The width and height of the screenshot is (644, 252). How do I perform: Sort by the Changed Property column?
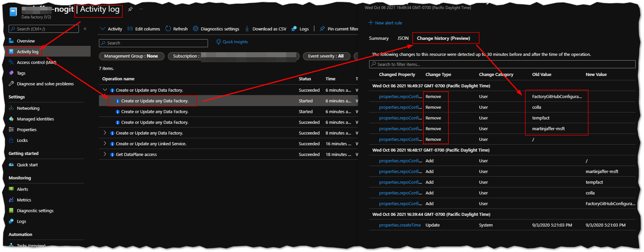tap(397, 74)
